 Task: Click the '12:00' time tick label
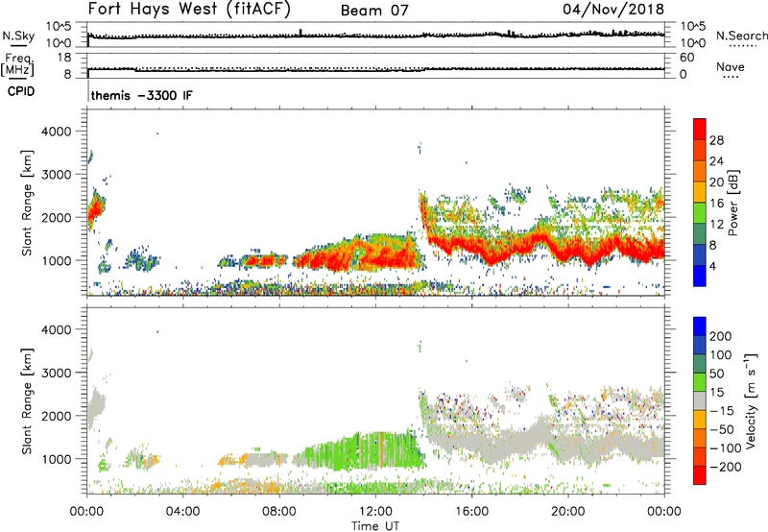pos(375,512)
